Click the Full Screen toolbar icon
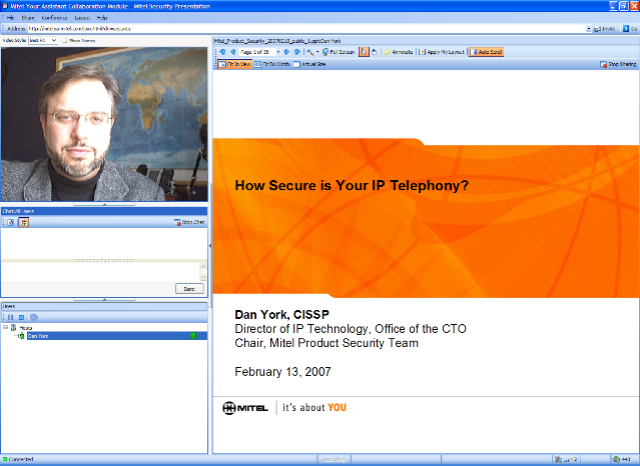640x466 pixels. point(338,51)
